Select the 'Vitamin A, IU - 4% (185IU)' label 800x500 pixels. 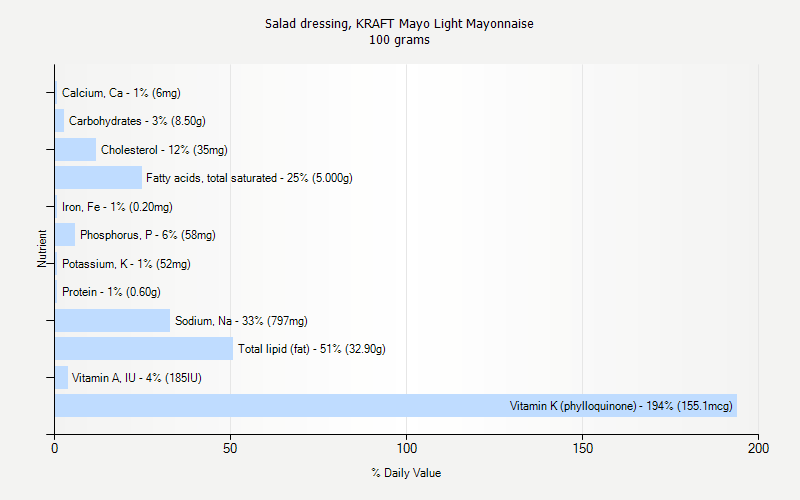[137, 378]
